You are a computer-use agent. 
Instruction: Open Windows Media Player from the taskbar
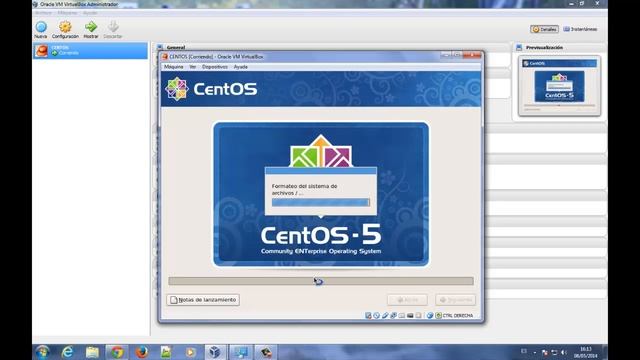click(190, 352)
